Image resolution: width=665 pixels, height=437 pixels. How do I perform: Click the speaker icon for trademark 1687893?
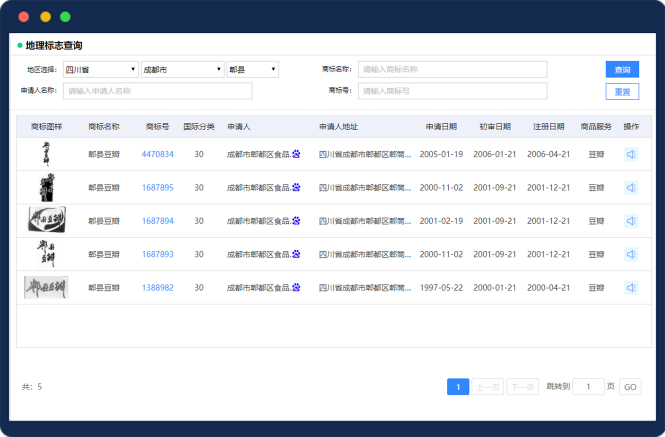coord(631,255)
